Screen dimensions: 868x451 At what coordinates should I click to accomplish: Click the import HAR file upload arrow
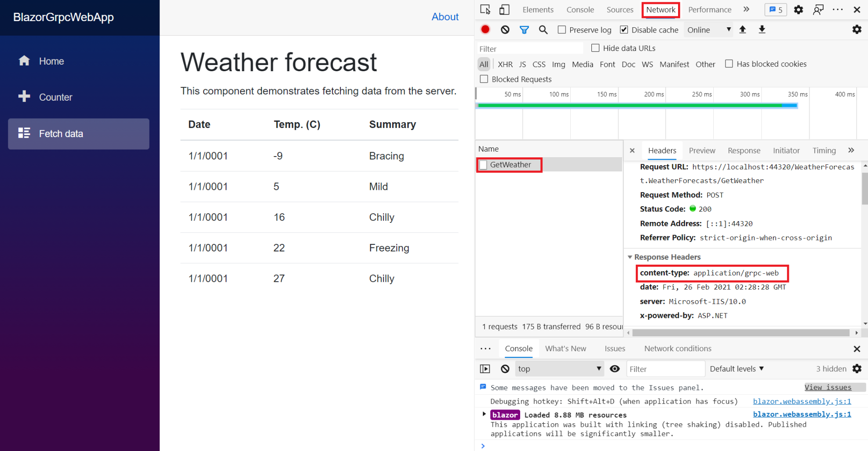coord(742,29)
